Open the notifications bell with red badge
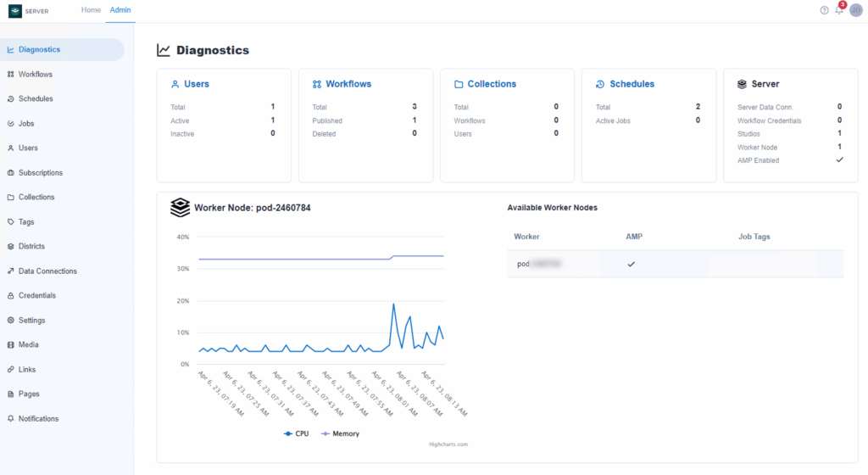Viewport: 868px width, 475px height. [839, 9]
